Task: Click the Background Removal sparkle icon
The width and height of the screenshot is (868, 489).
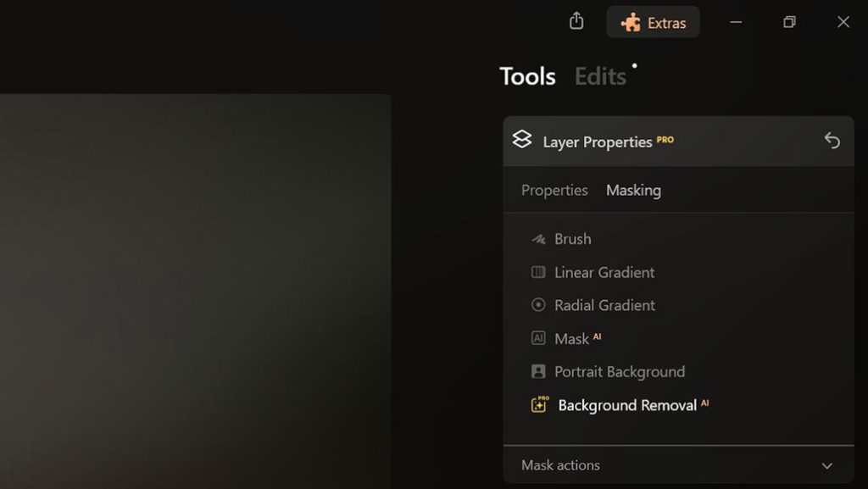Action: [539, 404]
